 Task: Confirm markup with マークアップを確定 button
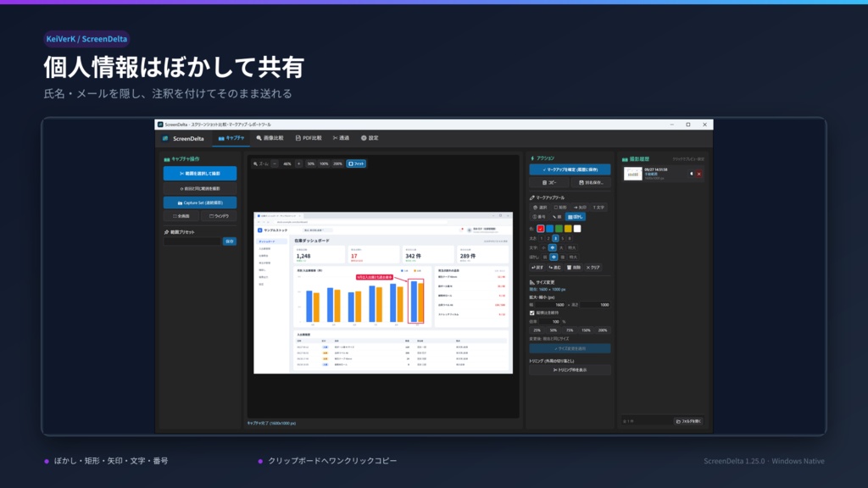pyautogui.click(x=570, y=169)
